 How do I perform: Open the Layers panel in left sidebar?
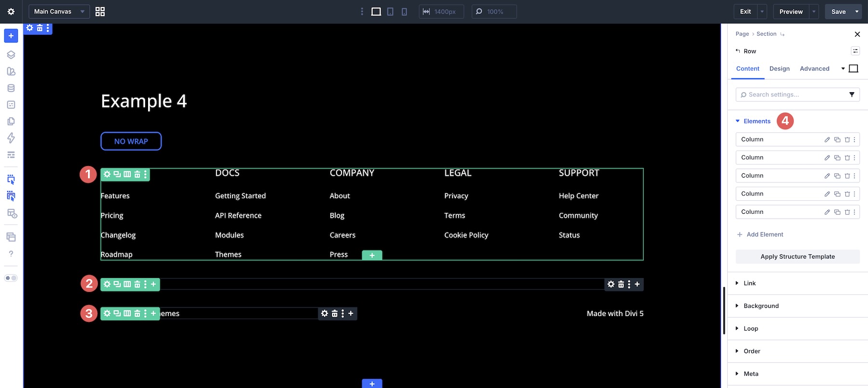pos(11,55)
